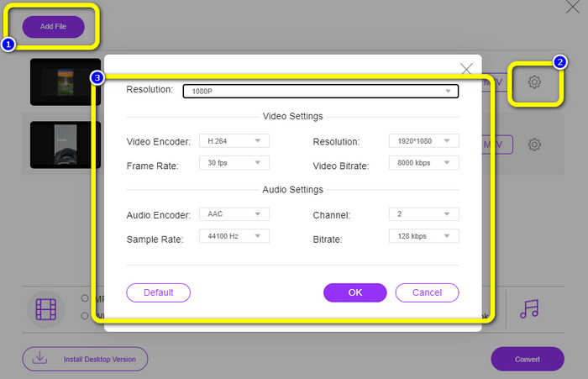
Task: Click the Video Settings section heading
Action: tap(292, 116)
